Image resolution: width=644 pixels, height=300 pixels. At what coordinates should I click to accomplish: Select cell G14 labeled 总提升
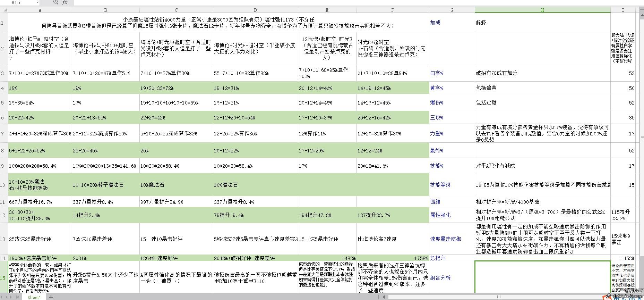pyautogui.click(x=452, y=258)
